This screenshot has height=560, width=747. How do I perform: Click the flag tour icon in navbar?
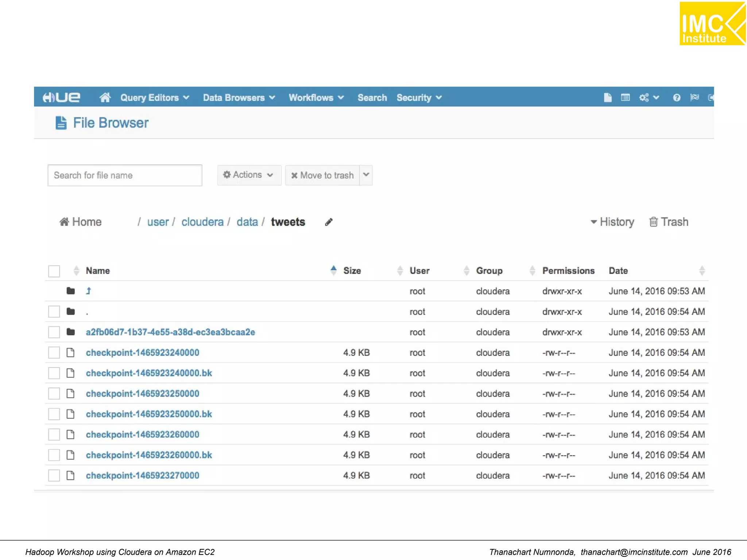(694, 97)
